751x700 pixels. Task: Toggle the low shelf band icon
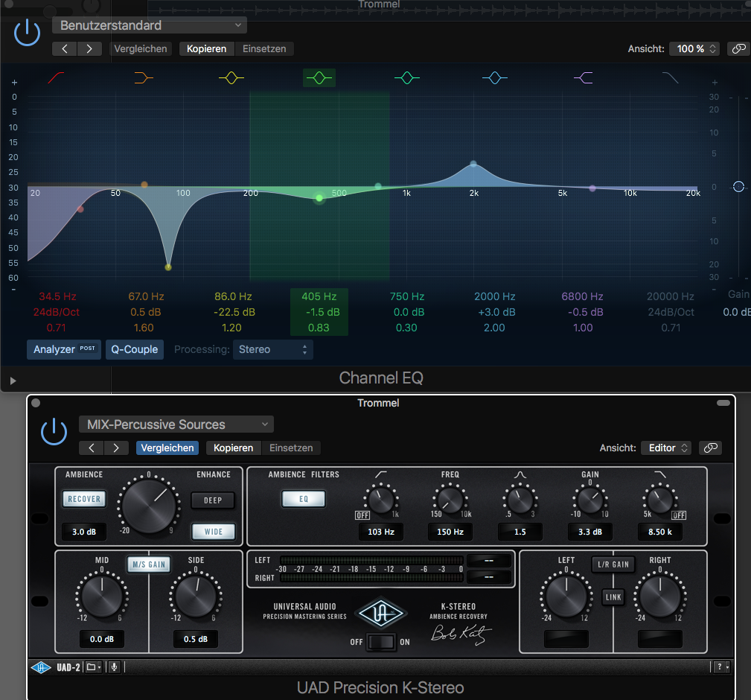point(144,77)
